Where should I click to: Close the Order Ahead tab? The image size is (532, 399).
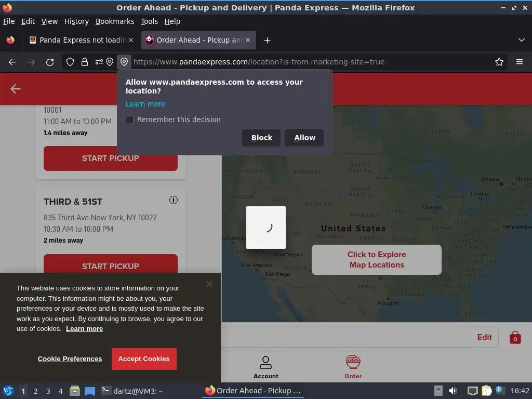pos(248,40)
